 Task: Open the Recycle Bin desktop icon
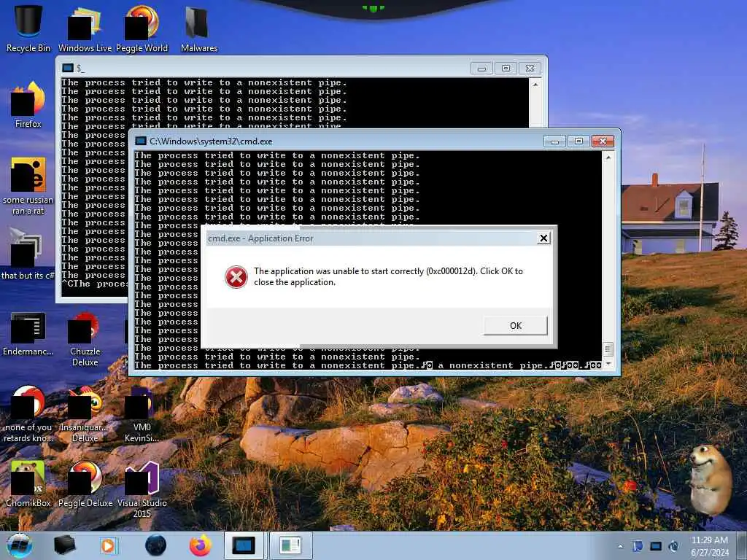28,28
